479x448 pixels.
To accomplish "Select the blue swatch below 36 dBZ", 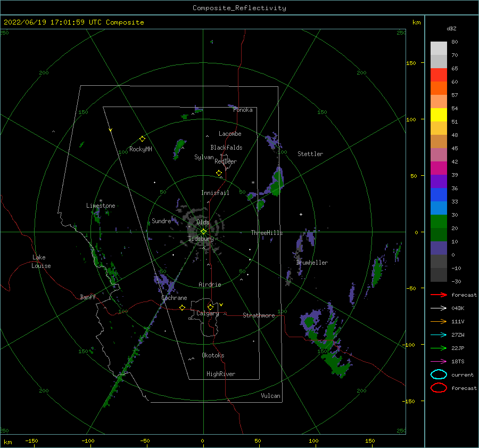I will 439,194.
